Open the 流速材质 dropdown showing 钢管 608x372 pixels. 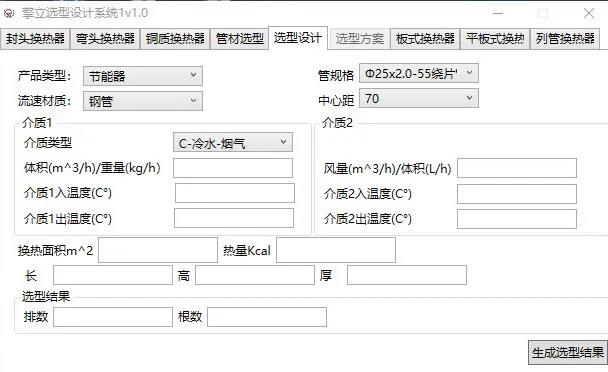coord(143,101)
